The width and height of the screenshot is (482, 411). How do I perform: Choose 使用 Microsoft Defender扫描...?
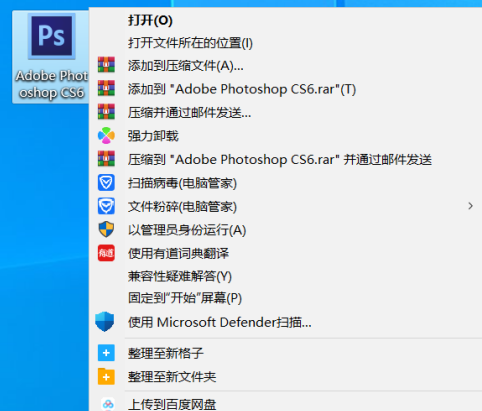pos(220,322)
